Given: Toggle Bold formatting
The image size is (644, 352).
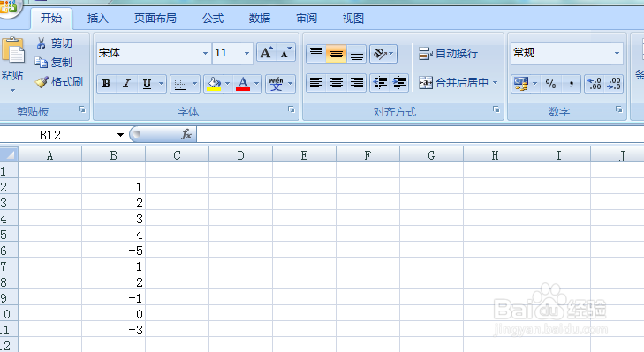Looking at the screenshot, I should pyautogui.click(x=106, y=84).
